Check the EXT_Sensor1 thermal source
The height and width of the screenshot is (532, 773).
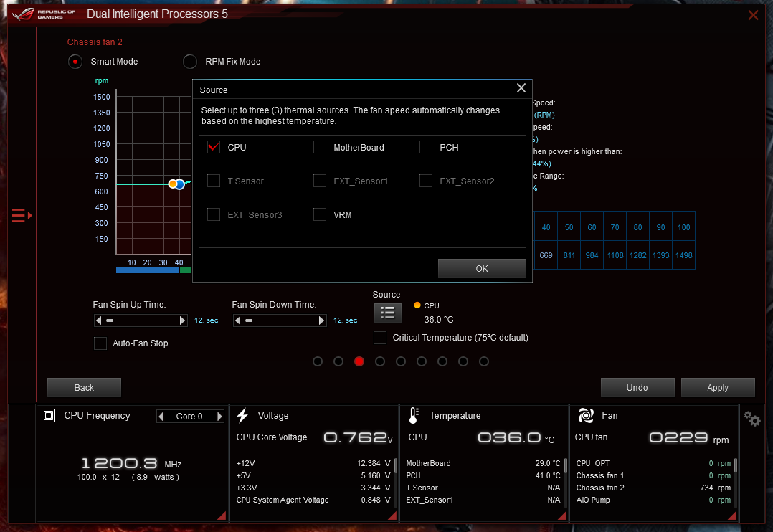(320, 181)
